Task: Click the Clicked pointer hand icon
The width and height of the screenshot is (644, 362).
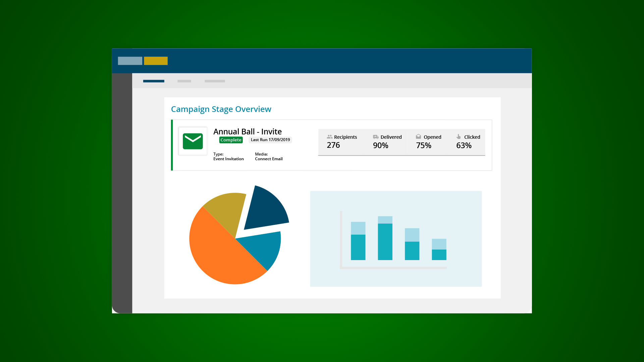Action: (459, 136)
